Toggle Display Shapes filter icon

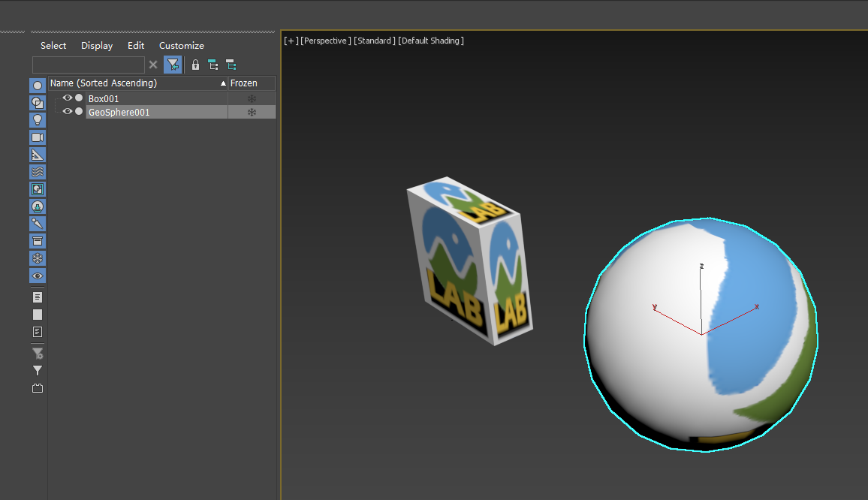(x=38, y=102)
